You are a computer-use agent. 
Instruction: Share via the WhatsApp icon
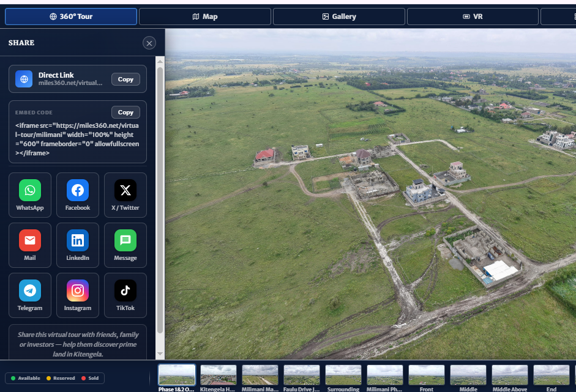pyautogui.click(x=30, y=195)
